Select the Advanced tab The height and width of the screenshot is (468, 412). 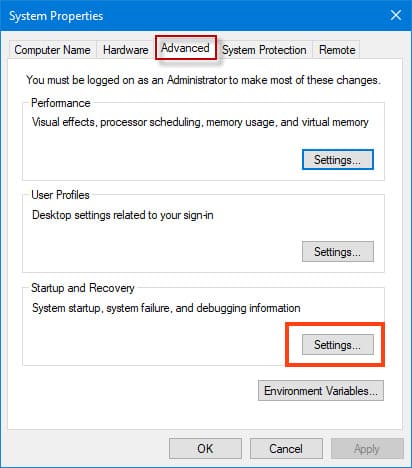pyautogui.click(x=186, y=48)
